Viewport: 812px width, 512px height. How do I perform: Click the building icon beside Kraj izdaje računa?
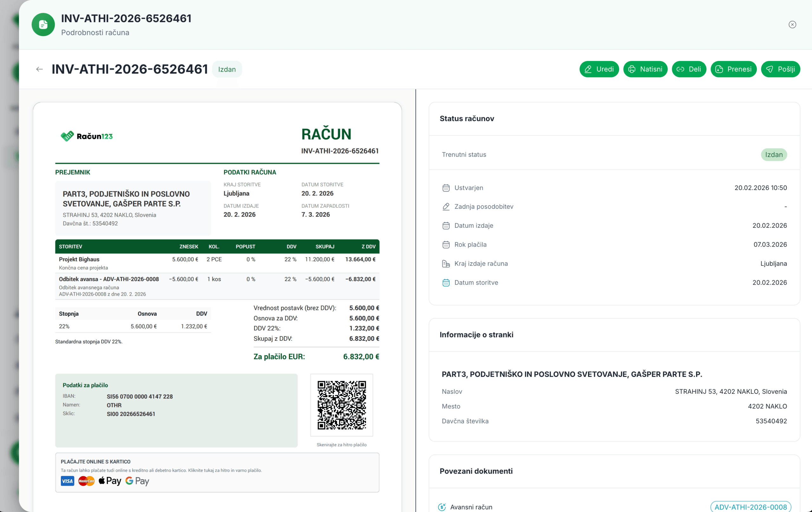(446, 264)
